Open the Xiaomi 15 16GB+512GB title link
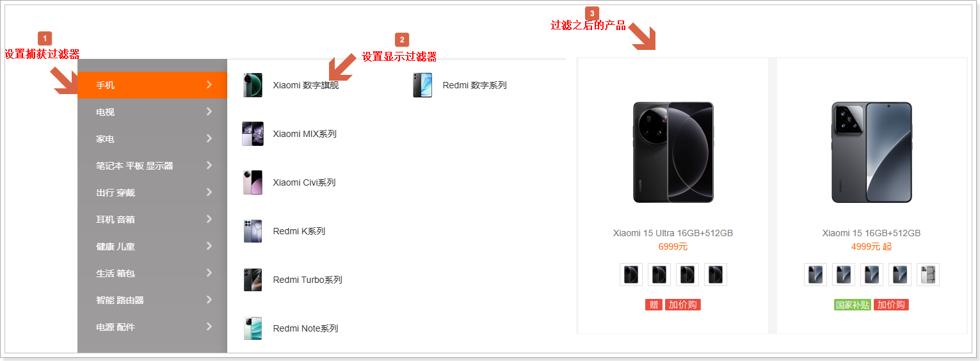Screen dimensions: 980x361 [x=871, y=233]
